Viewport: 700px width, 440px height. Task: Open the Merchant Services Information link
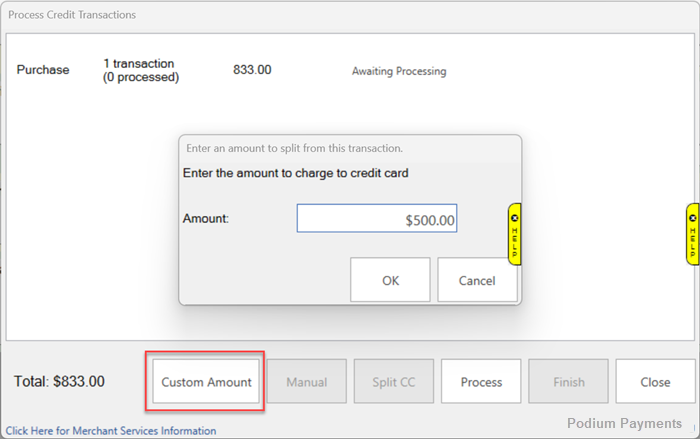[111, 431]
